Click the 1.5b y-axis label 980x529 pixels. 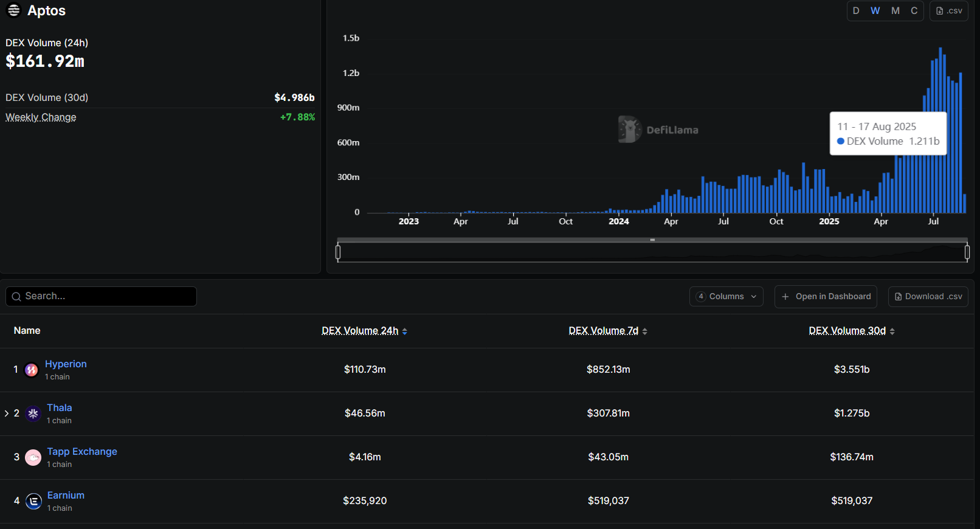tap(351, 38)
